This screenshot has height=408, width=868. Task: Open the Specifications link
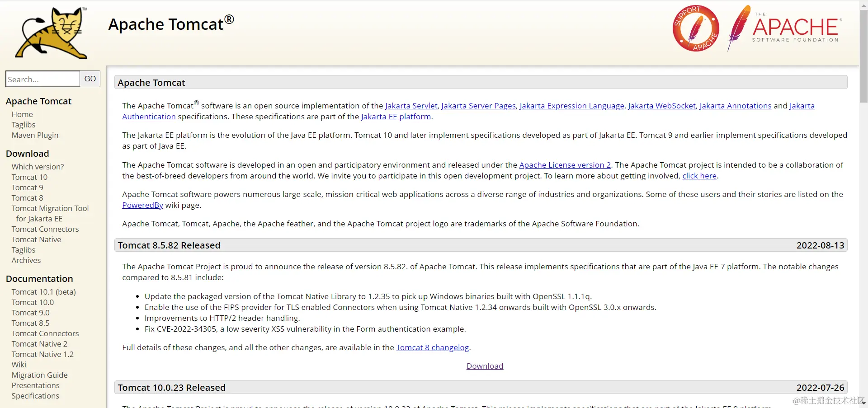pos(35,396)
